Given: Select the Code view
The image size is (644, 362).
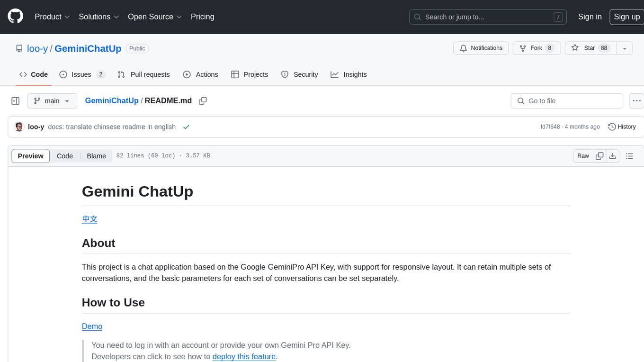Looking at the screenshot, I should click(65, 156).
